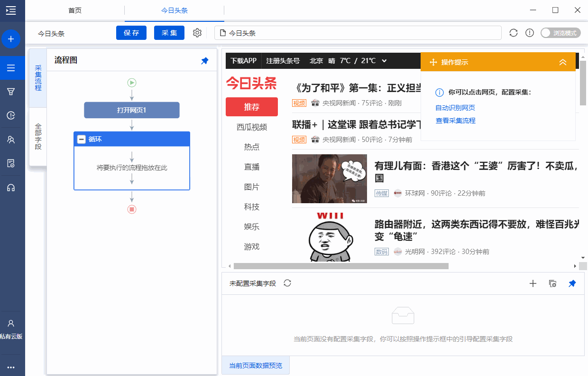Open the funnel filter sidebar icon

click(x=11, y=92)
